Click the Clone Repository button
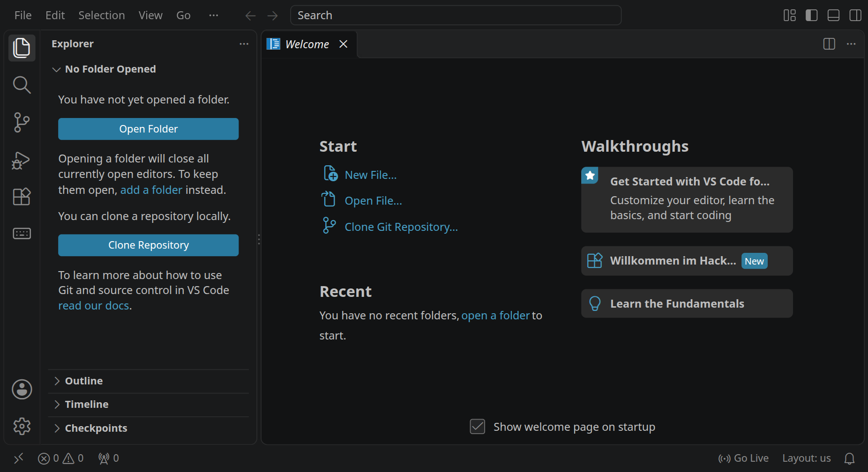Viewport: 868px width, 472px height. [149, 245]
